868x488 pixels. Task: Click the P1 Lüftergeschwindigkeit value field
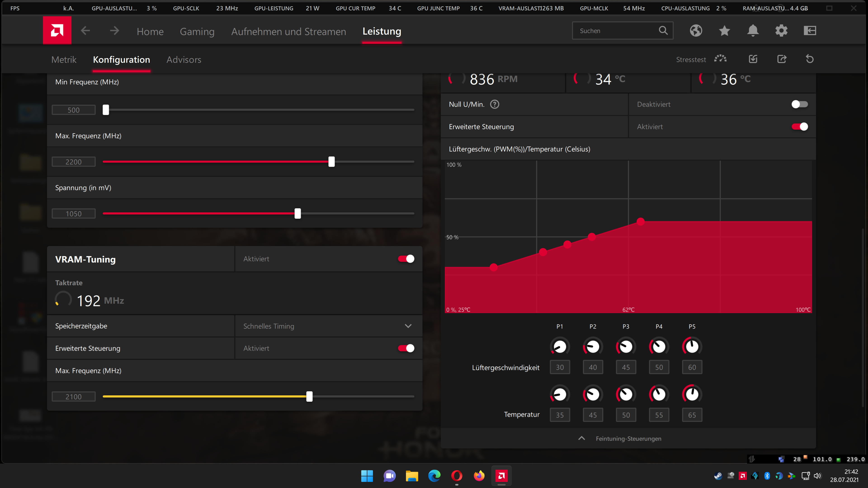[x=560, y=367]
